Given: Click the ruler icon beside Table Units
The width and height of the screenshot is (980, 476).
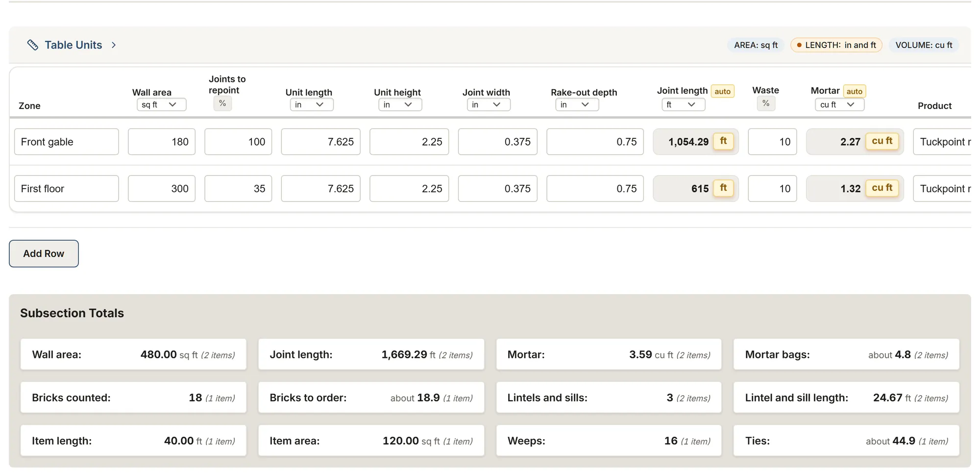Looking at the screenshot, I should [x=32, y=45].
